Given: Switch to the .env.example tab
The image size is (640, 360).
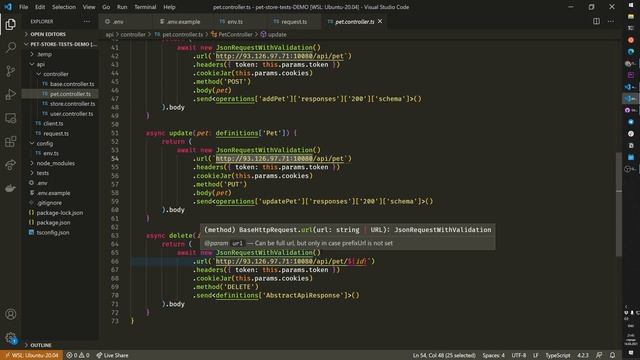Looking at the screenshot, I should [183, 21].
